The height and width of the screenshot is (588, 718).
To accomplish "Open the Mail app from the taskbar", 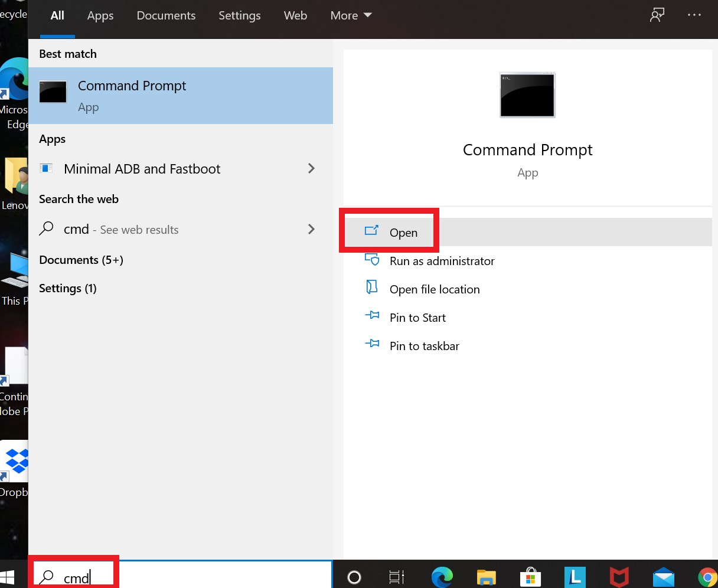I will tap(663, 577).
